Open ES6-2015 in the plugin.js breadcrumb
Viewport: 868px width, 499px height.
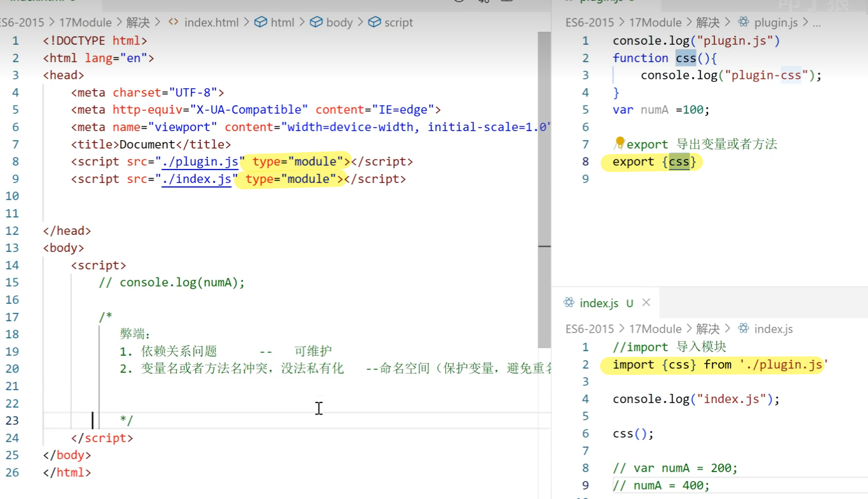(x=590, y=22)
